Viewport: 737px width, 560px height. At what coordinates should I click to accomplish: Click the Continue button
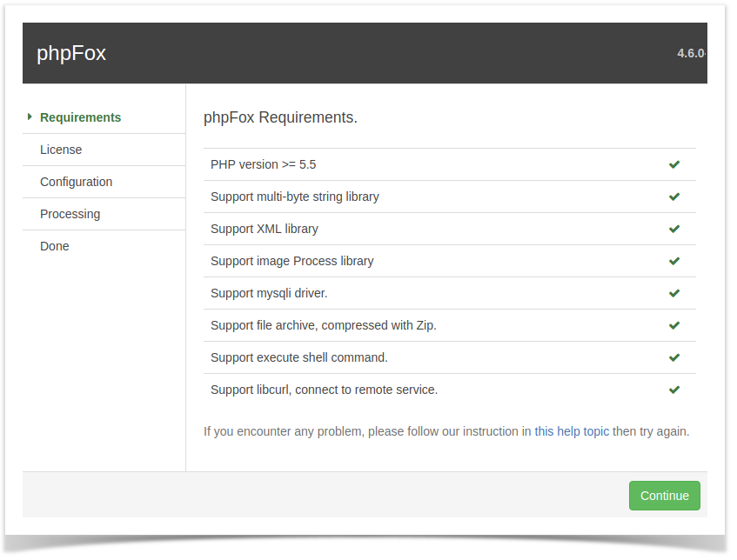(x=664, y=495)
